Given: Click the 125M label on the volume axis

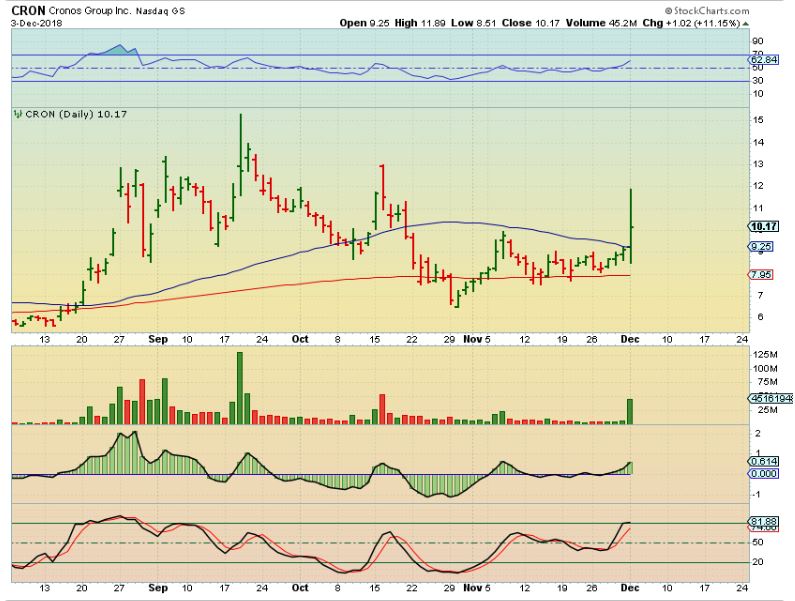Looking at the screenshot, I should (766, 355).
